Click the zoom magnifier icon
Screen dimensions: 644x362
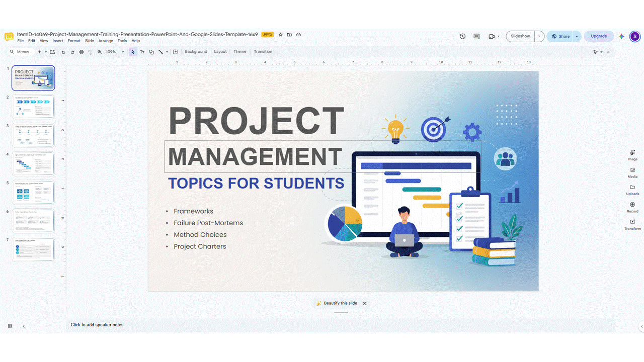click(100, 52)
